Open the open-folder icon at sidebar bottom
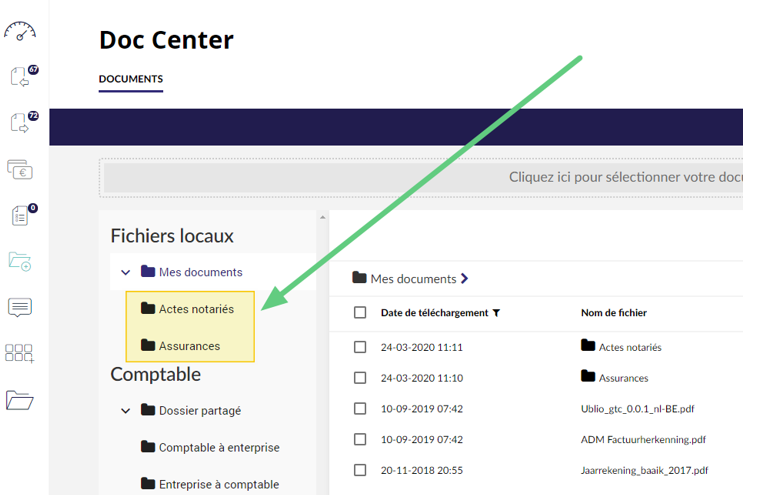 click(19, 400)
